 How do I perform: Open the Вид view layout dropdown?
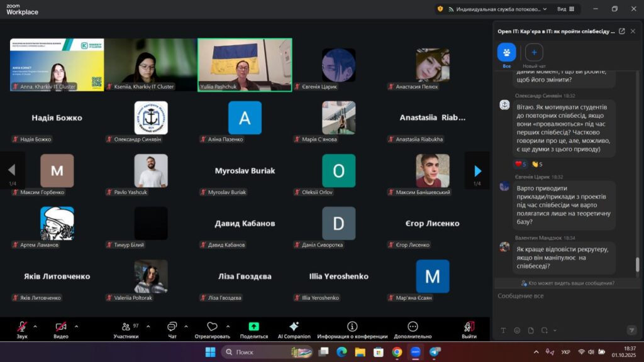(x=565, y=9)
